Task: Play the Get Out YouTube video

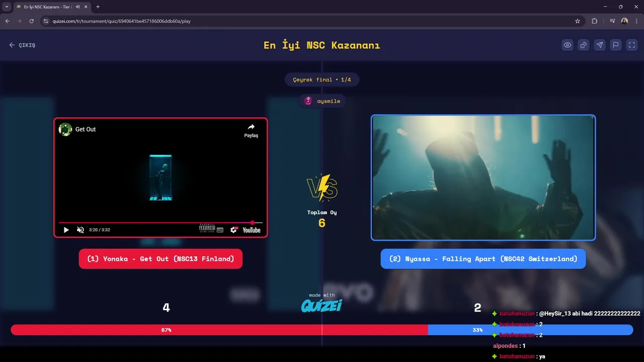Action: pyautogui.click(x=66, y=230)
